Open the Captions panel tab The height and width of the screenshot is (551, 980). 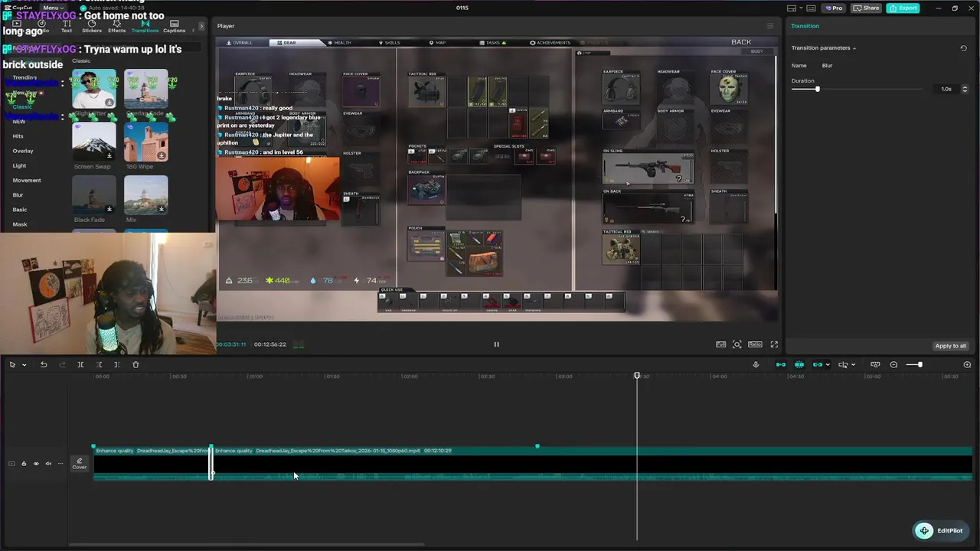pos(174,27)
